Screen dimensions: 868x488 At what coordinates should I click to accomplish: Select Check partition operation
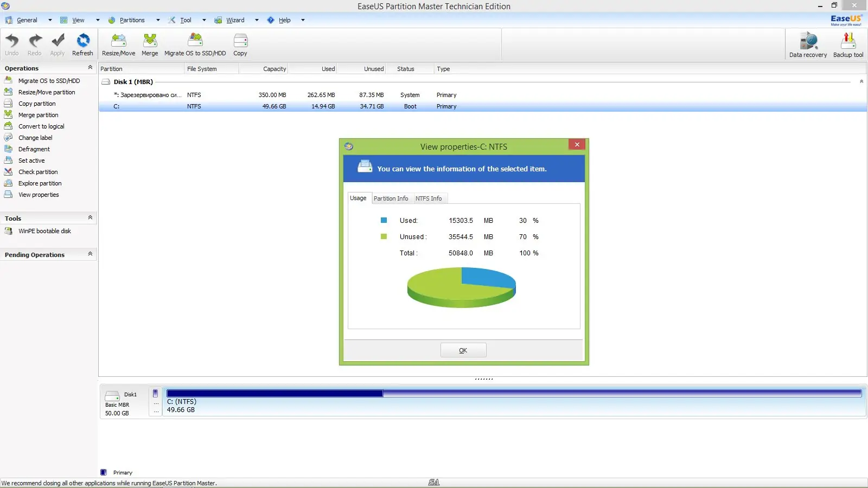38,172
